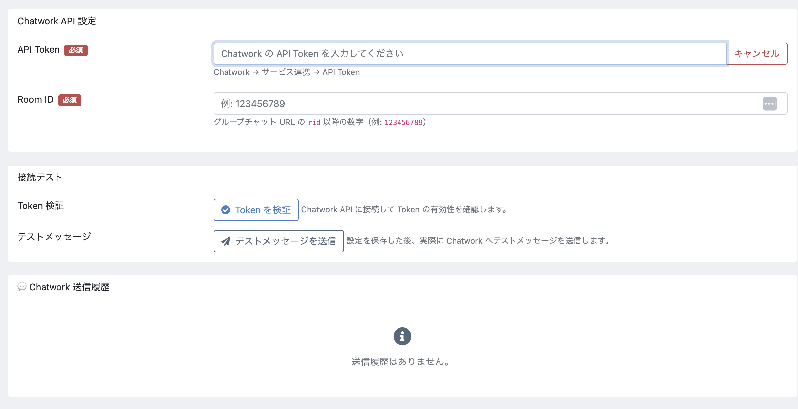Click the API Token input field
798x409 pixels.
coord(470,53)
